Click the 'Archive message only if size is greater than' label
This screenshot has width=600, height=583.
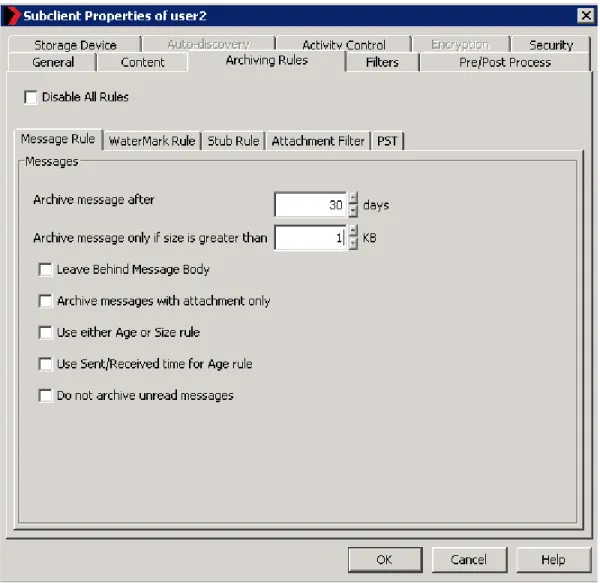(150, 238)
